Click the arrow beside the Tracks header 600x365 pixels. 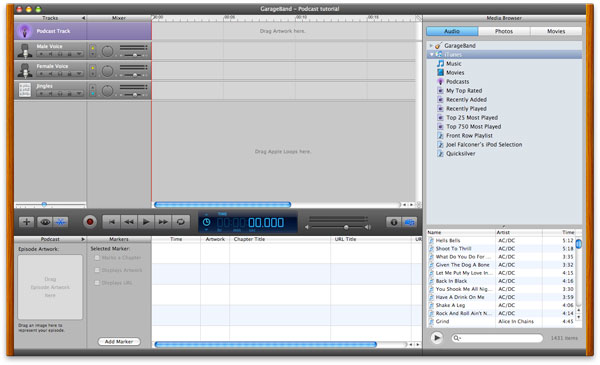point(83,18)
